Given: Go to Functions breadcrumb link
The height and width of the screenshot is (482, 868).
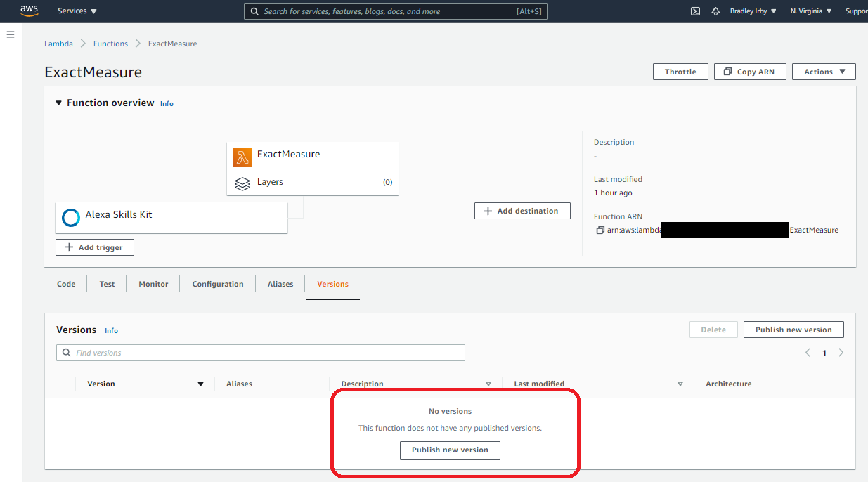Looking at the screenshot, I should (110, 44).
